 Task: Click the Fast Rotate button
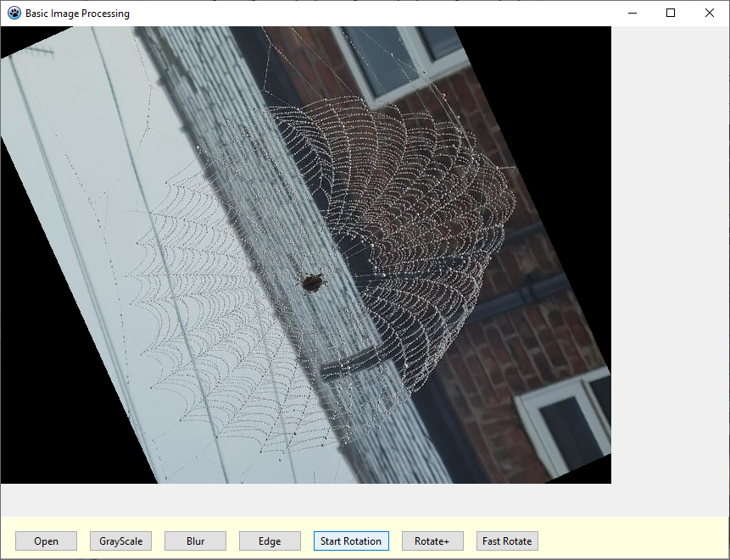coord(507,541)
